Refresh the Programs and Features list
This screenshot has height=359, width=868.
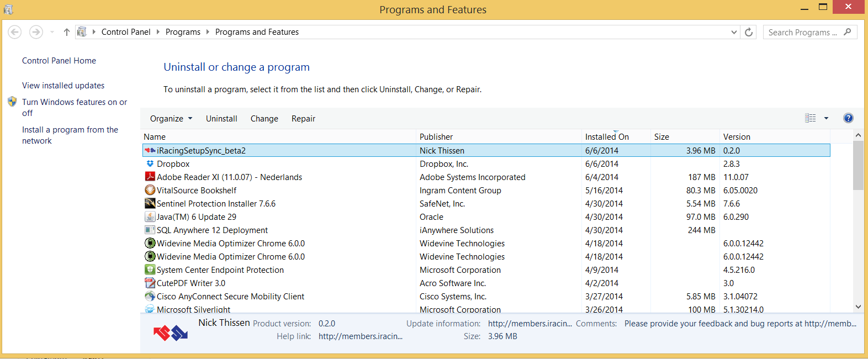[749, 32]
